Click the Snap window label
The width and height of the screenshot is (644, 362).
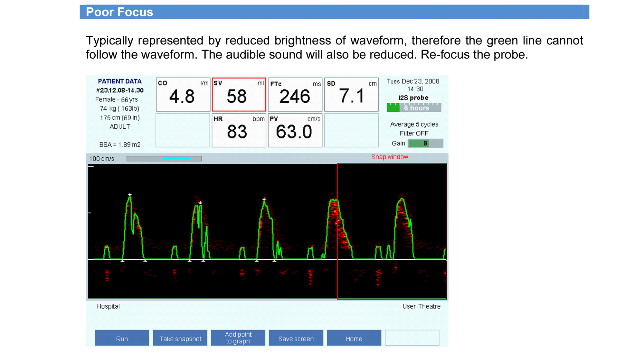pyautogui.click(x=389, y=157)
